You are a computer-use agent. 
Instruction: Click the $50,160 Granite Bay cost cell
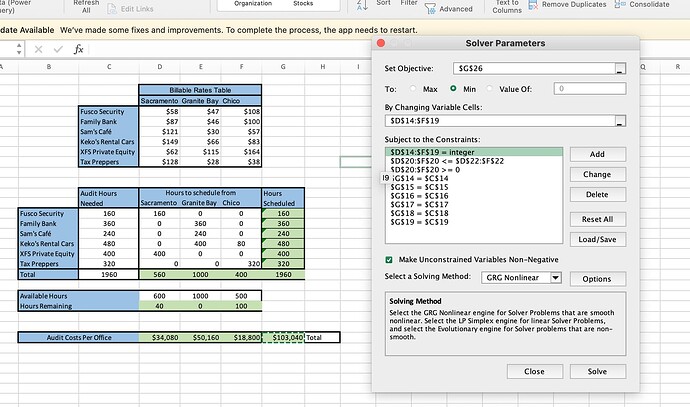coord(201,337)
